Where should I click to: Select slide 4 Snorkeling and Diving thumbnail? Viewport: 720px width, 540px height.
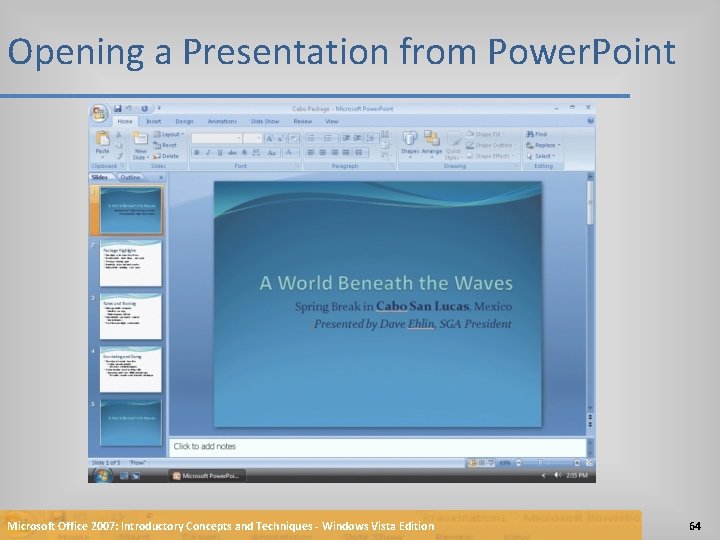click(x=131, y=370)
